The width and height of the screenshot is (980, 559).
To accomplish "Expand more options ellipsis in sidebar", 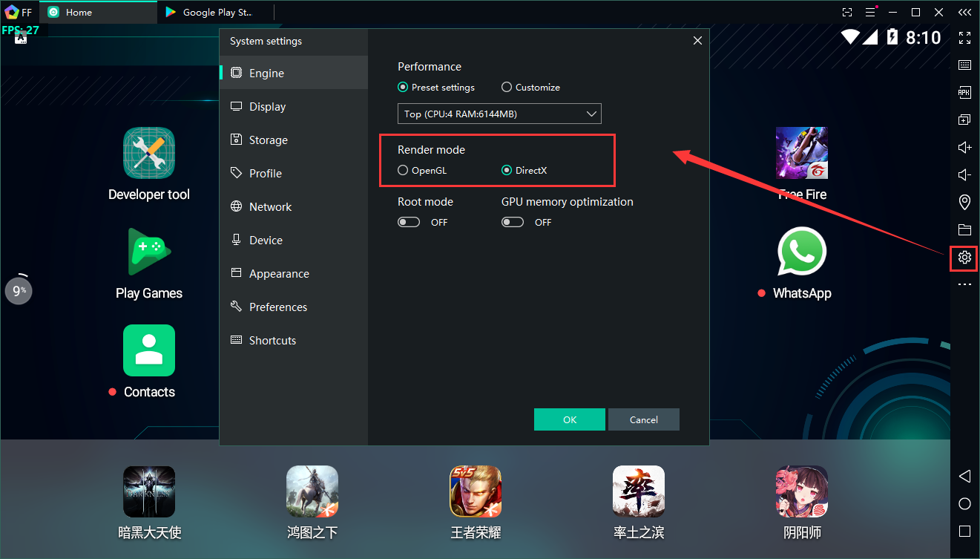I will (x=964, y=284).
